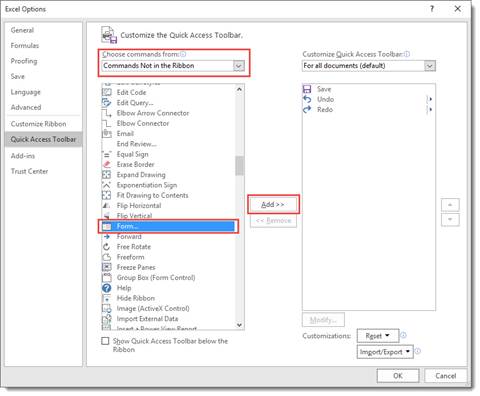Click the << Remove button
Image resolution: width=480 pixels, height=396 pixels.
(273, 221)
